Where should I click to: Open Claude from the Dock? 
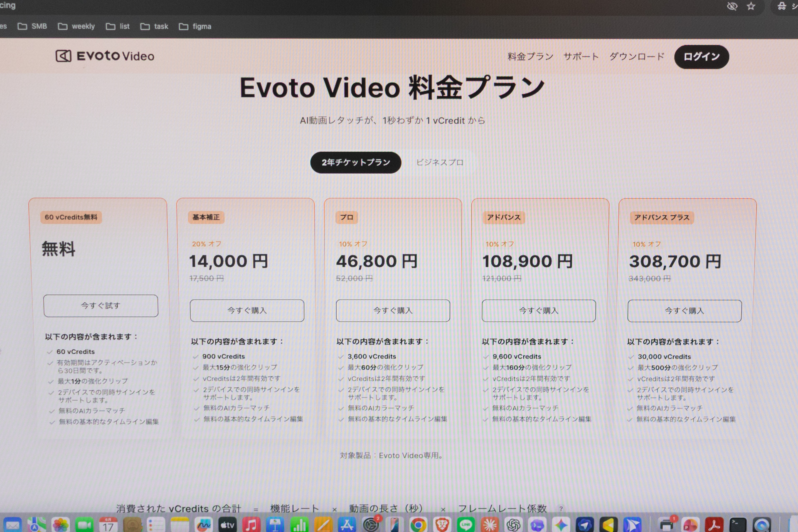pyautogui.click(x=490, y=525)
